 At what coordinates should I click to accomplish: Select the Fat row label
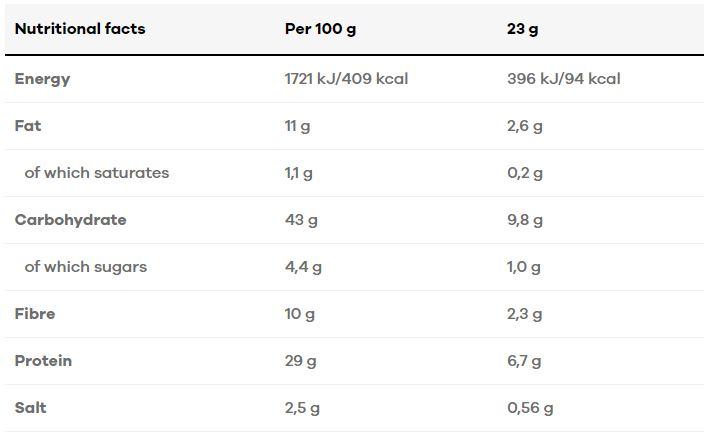pyautogui.click(x=28, y=126)
